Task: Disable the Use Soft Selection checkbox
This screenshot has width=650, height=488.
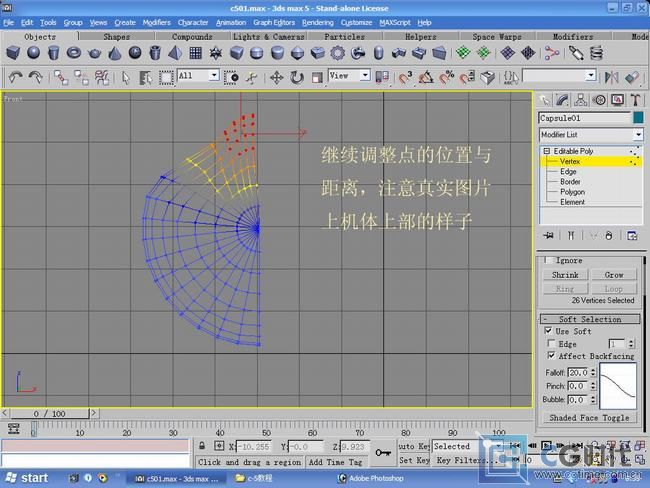Action: tap(548, 330)
